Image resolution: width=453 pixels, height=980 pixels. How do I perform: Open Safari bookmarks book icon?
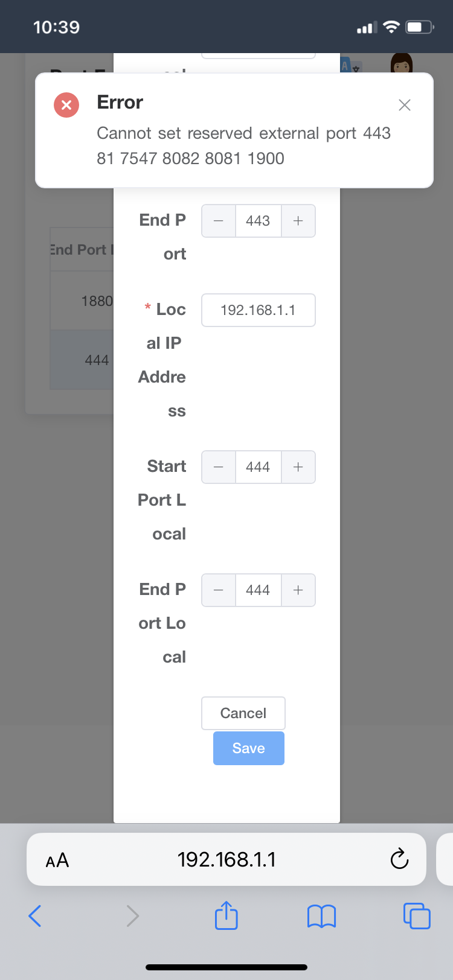tap(321, 916)
